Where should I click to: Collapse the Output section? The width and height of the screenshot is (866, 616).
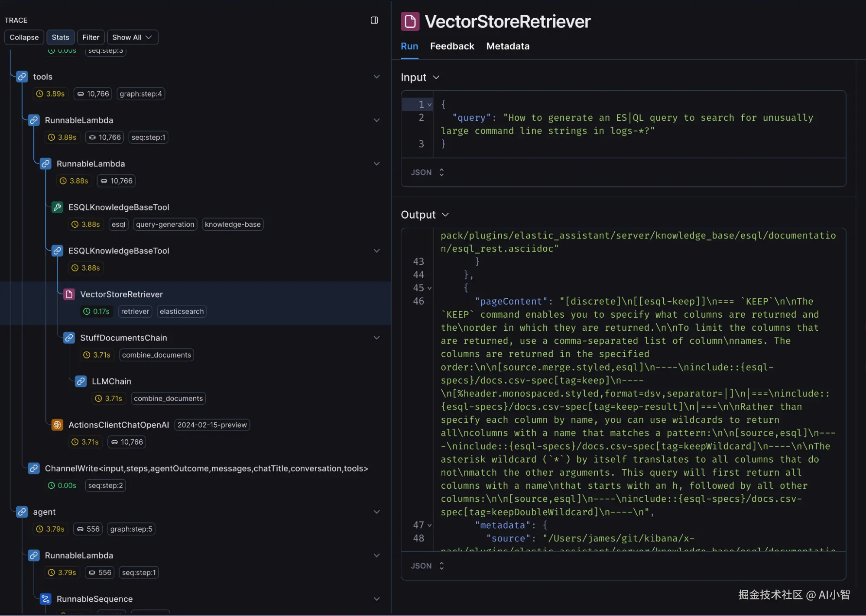coord(445,215)
